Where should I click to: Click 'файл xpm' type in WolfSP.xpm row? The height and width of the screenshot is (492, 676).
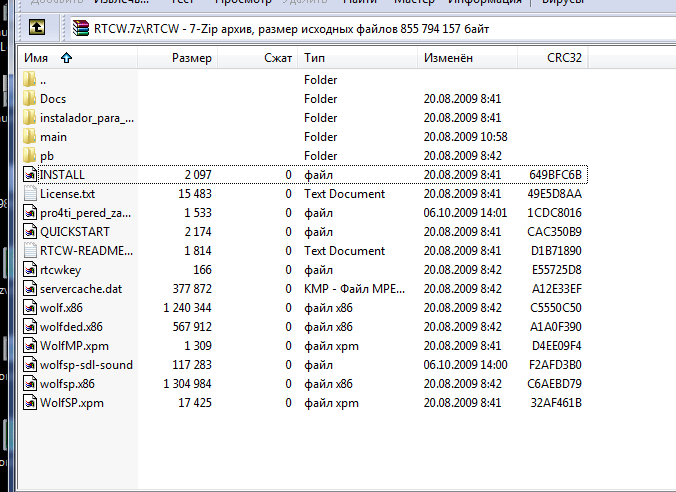point(331,403)
